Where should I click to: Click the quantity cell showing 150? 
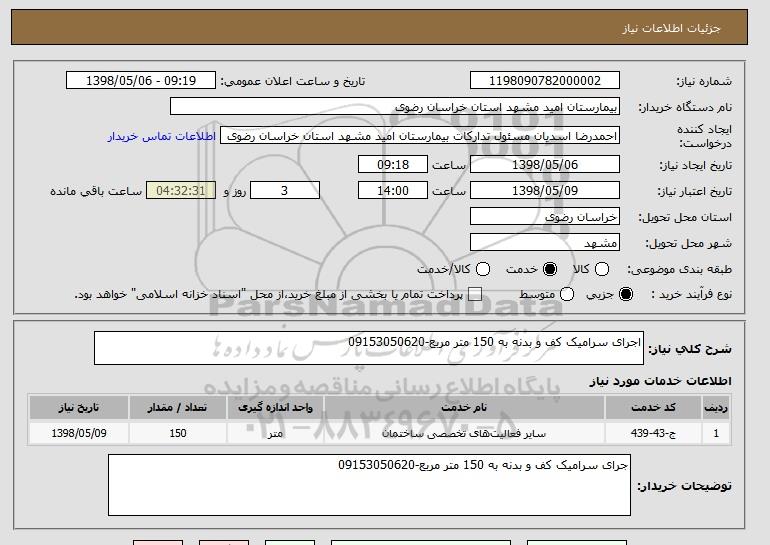click(177, 433)
